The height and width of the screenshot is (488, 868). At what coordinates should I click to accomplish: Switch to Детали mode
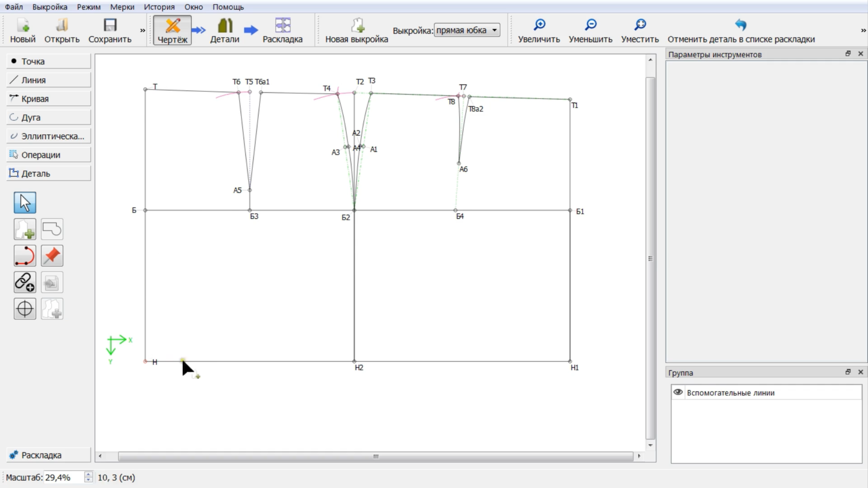(x=224, y=31)
